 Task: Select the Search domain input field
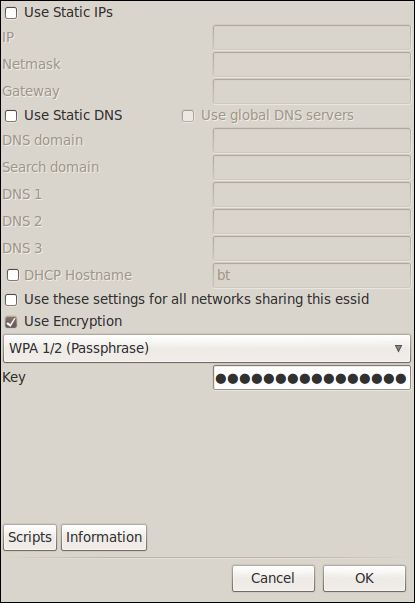pos(312,168)
